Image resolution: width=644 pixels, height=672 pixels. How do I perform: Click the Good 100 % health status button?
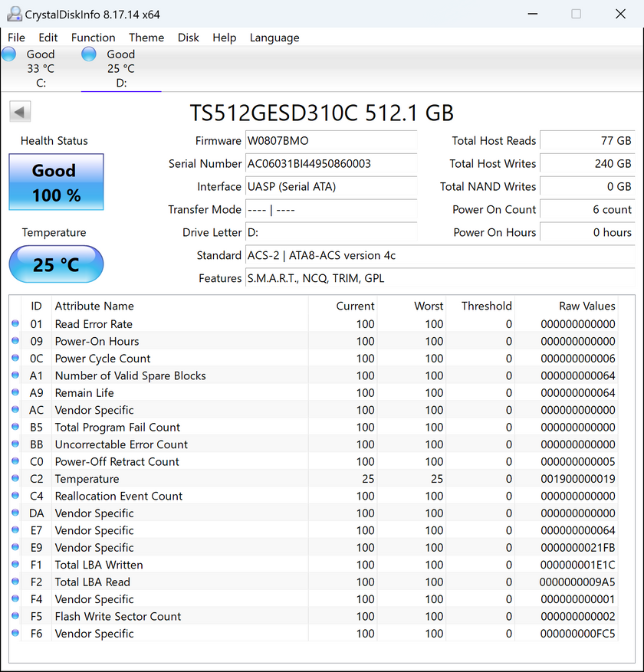coord(56,182)
